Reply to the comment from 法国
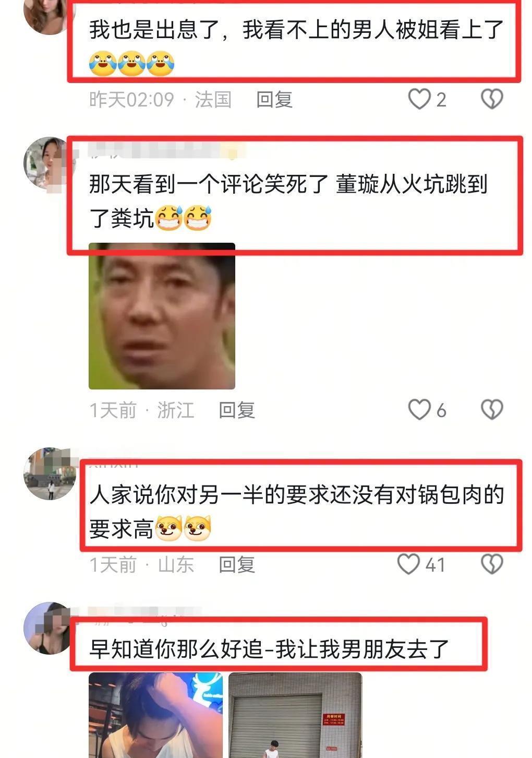532x758 pixels. coord(274,99)
